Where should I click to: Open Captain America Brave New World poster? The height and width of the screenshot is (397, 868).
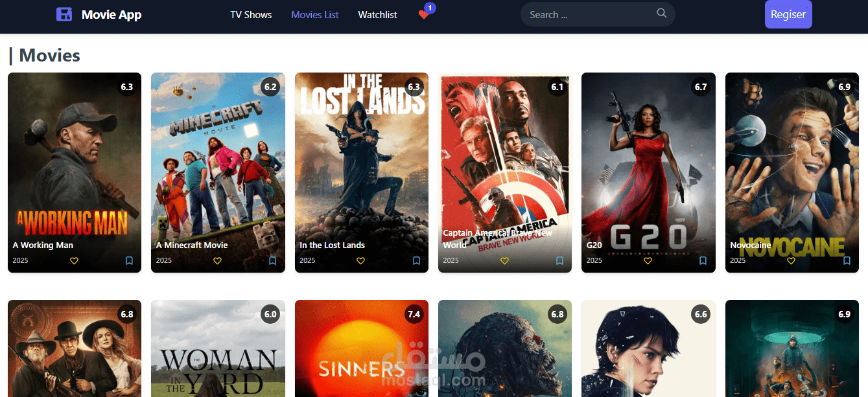tap(505, 172)
